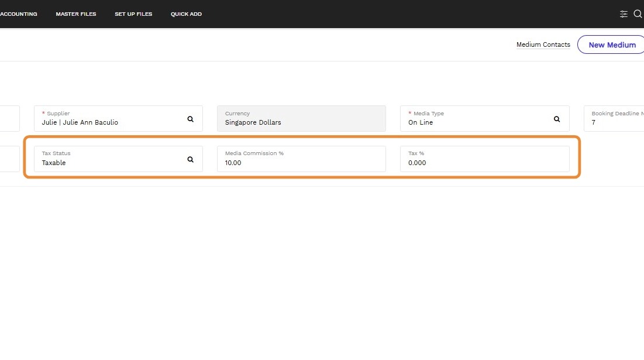Click the cut-off field left of Supplier
This screenshot has height=360, width=644.
(9, 119)
